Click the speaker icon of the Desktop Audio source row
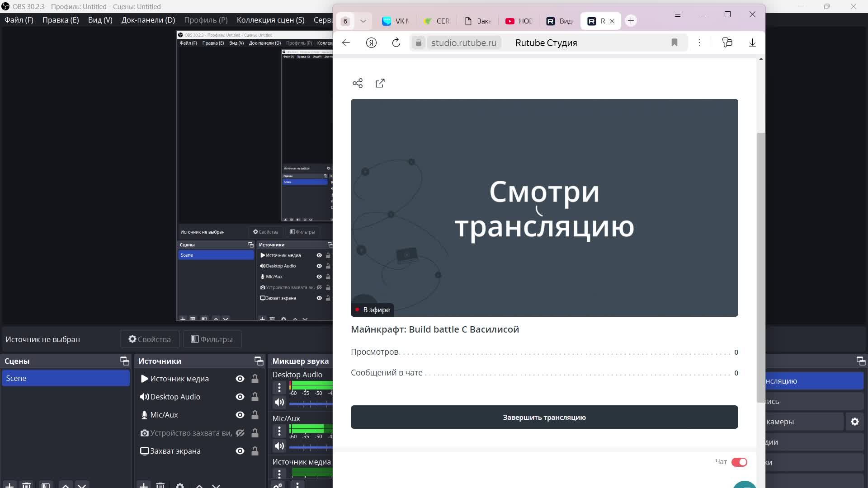This screenshot has width=868, height=488. pyautogui.click(x=144, y=397)
